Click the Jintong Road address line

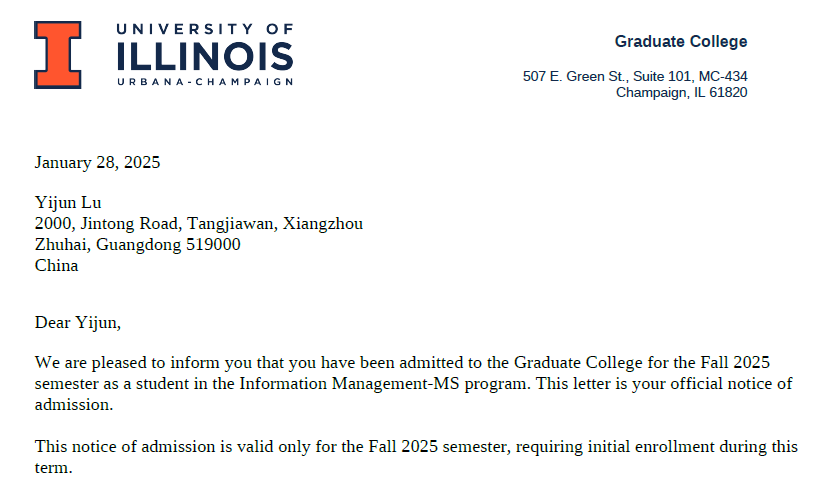[x=198, y=224]
